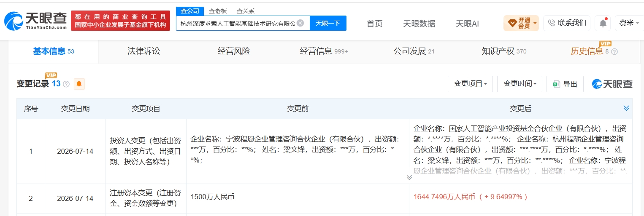
Task: Select the 知识产权 tab
Action: [x=504, y=51]
